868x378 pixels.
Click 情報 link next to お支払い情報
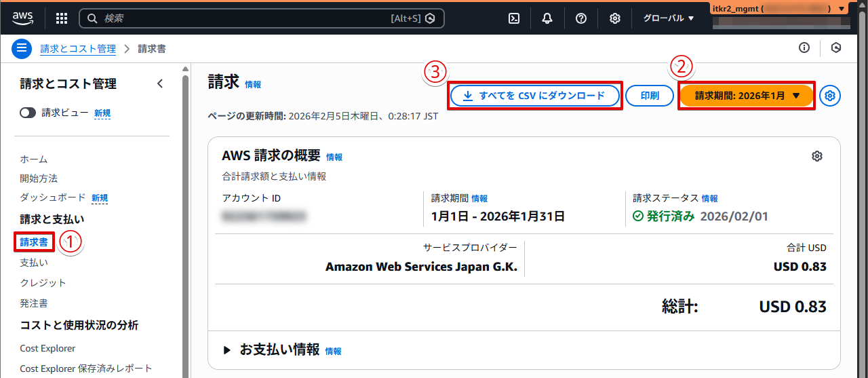pos(334,352)
